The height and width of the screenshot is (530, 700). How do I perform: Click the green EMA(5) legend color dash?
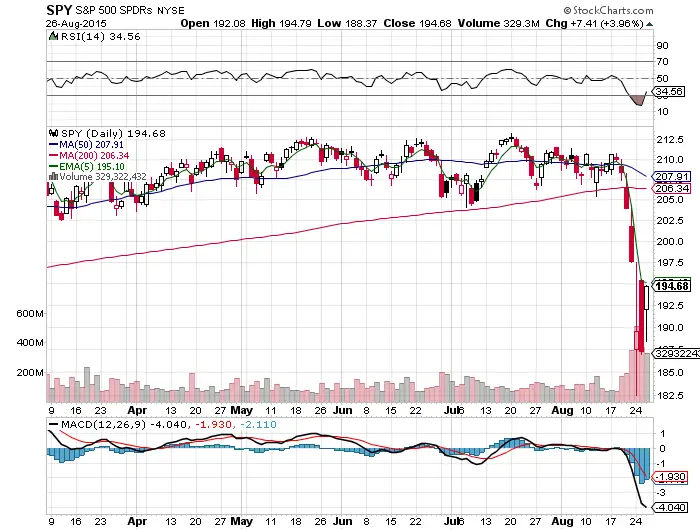coord(54,167)
